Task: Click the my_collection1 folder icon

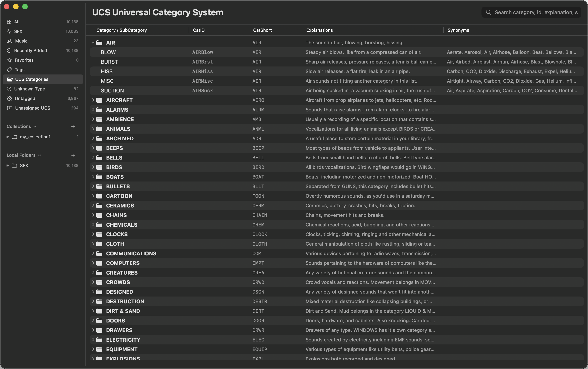Action: point(15,137)
